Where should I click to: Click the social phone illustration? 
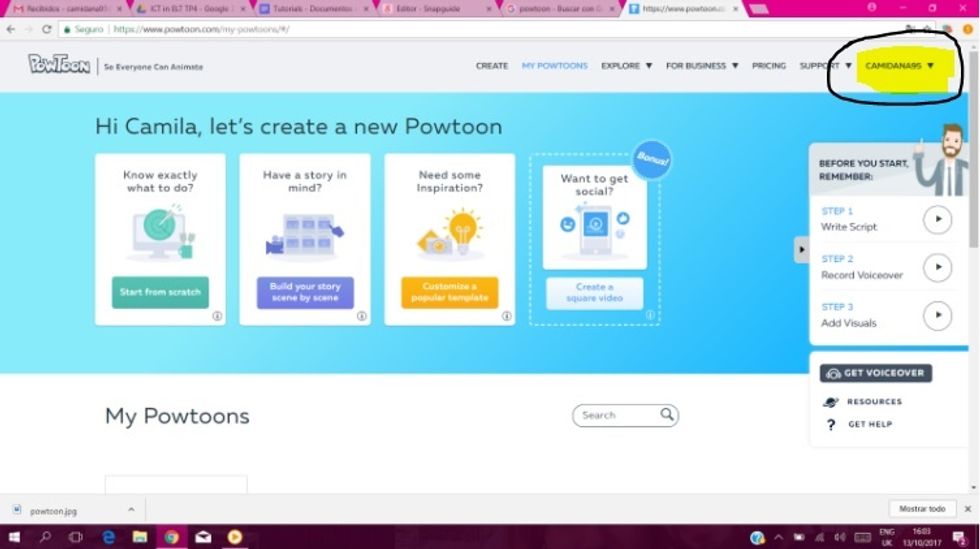tap(594, 230)
